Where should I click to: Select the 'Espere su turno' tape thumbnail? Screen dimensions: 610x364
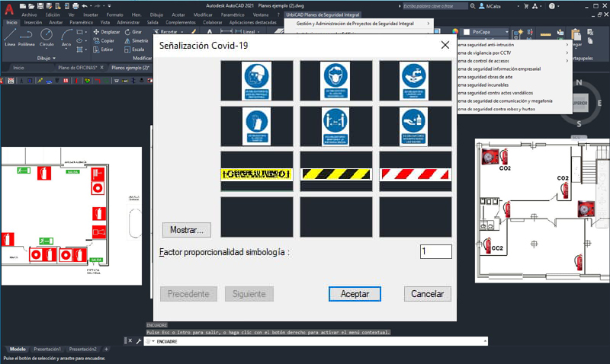point(257,171)
